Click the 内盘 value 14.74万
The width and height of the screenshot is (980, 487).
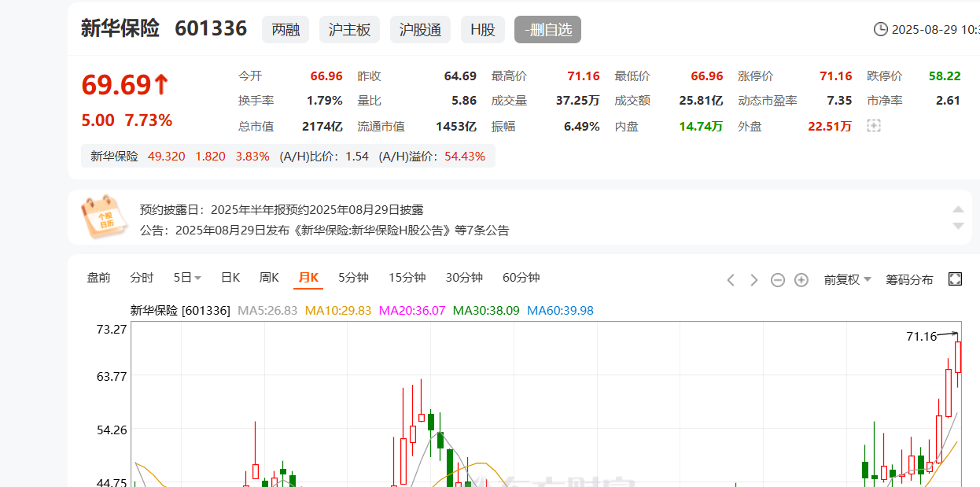pyautogui.click(x=701, y=126)
